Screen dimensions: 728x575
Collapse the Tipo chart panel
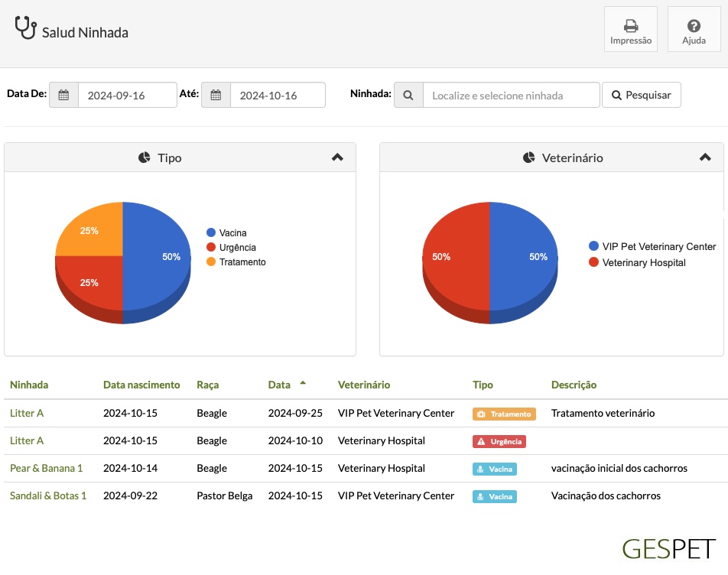(337, 158)
